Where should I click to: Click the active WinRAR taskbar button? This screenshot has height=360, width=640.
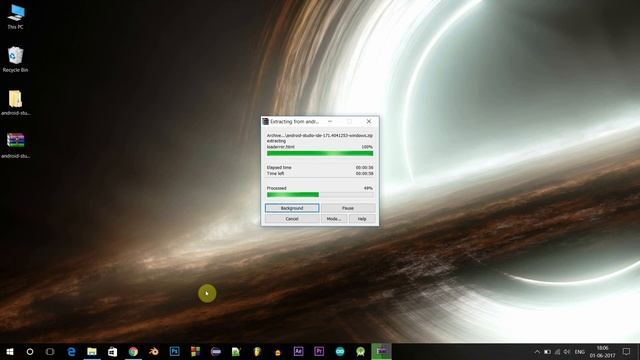[381, 351]
